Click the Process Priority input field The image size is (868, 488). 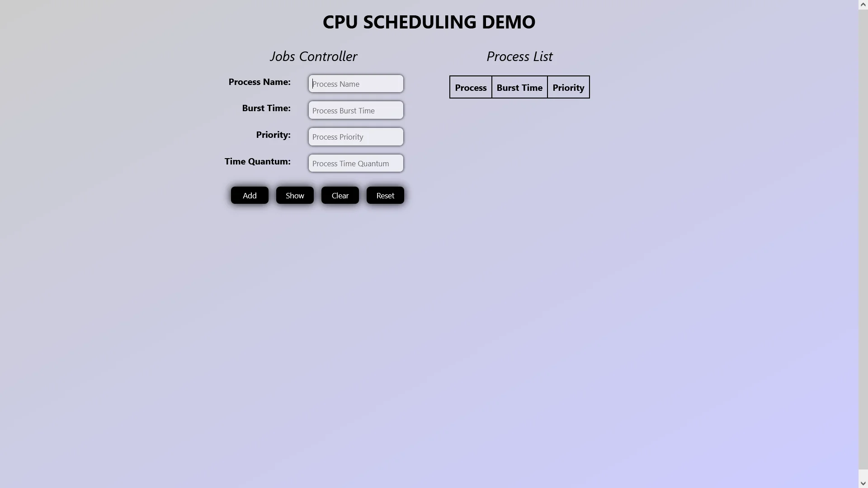[x=355, y=136]
